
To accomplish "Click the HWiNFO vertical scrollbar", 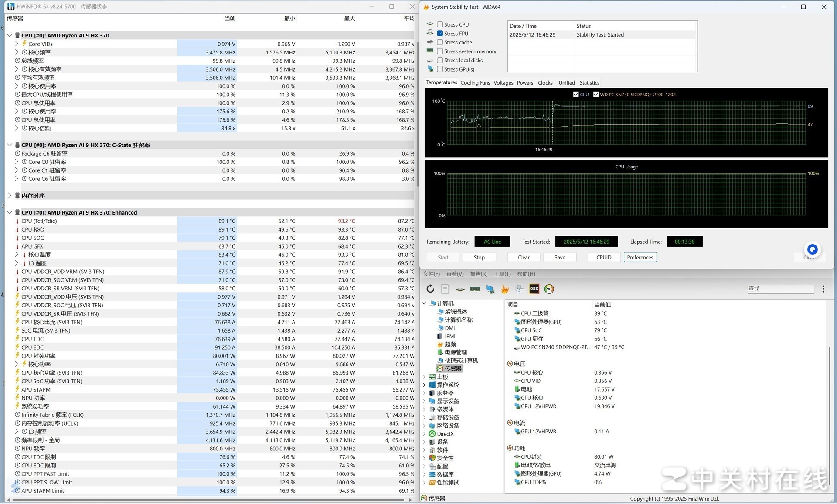I will click(418, 113).
